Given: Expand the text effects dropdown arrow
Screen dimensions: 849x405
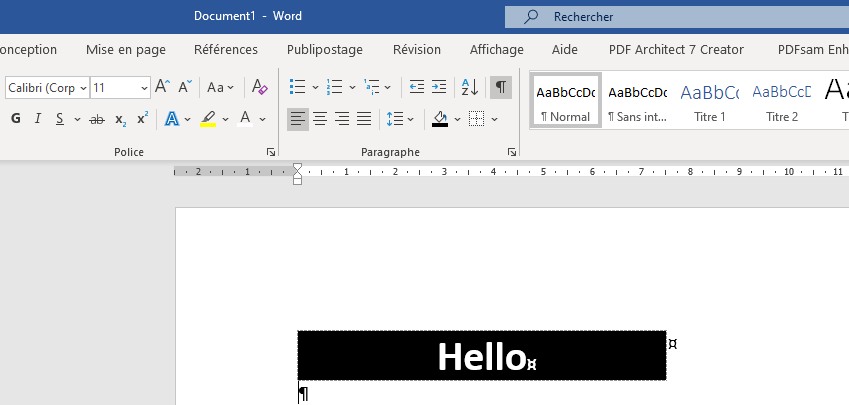Looking at the screenshot, I should (187, 119).
